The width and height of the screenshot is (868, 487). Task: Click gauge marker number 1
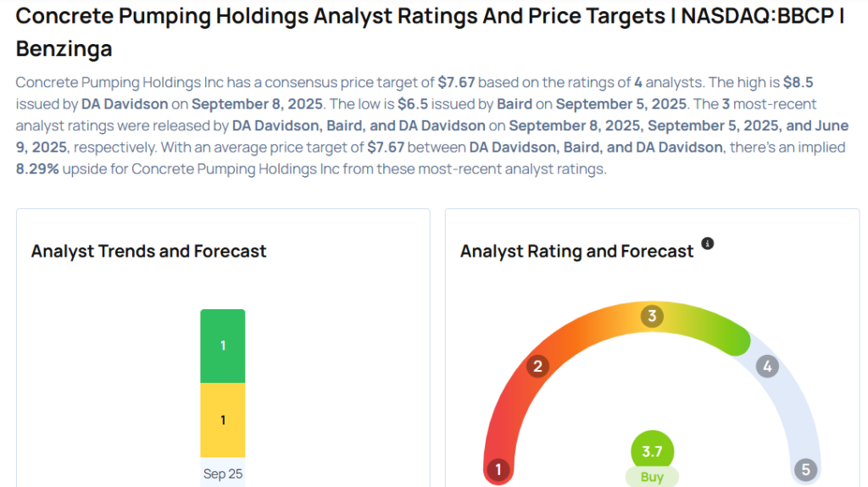[x=499, y=469]
